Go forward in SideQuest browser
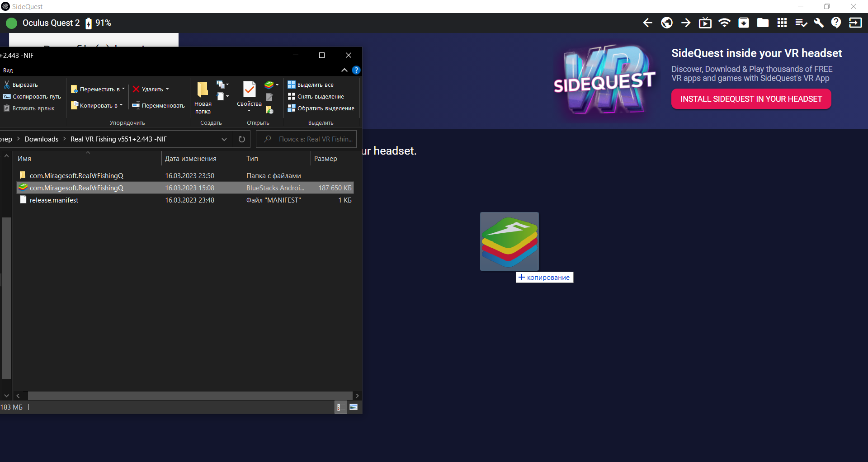 coord(686,23)
